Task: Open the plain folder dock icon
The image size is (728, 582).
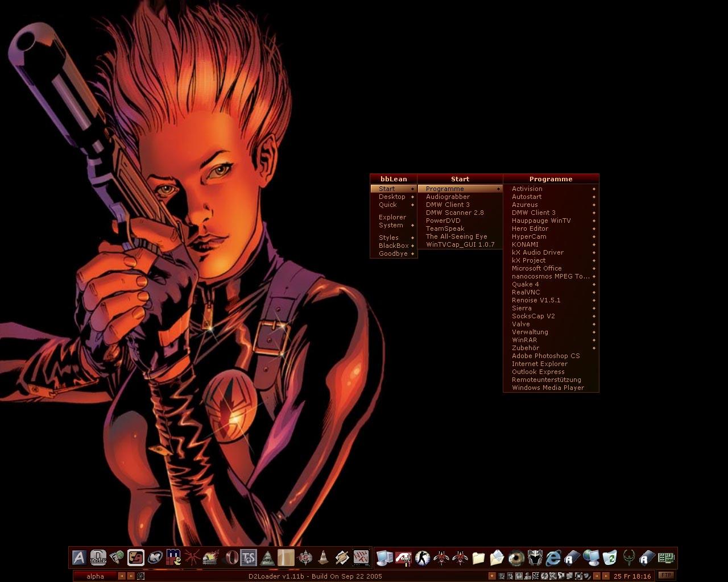Action: click(x=478, y=558)
